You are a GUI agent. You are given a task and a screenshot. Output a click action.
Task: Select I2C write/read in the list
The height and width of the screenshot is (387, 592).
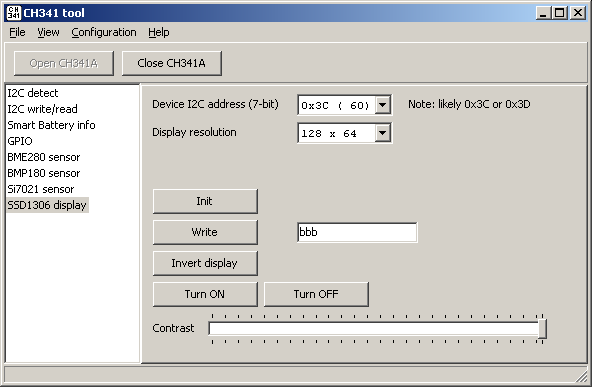pos(42,109)
